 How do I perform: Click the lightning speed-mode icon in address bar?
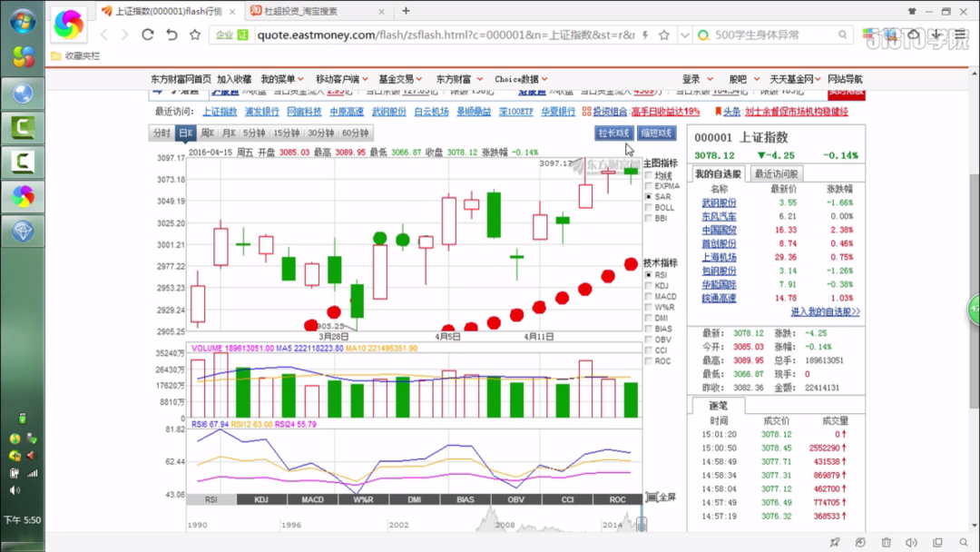pyautogui.click(x=646, y=35)
